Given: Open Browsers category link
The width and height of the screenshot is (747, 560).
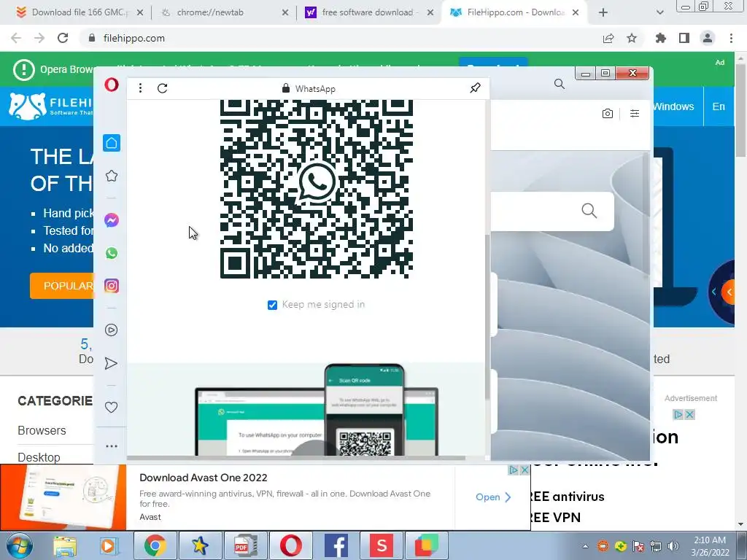Looking at the screenshot, I should pos(42,430).
